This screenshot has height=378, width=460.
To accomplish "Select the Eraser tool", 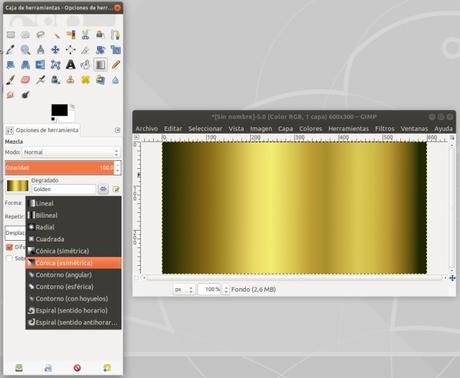I will [25, 80].
